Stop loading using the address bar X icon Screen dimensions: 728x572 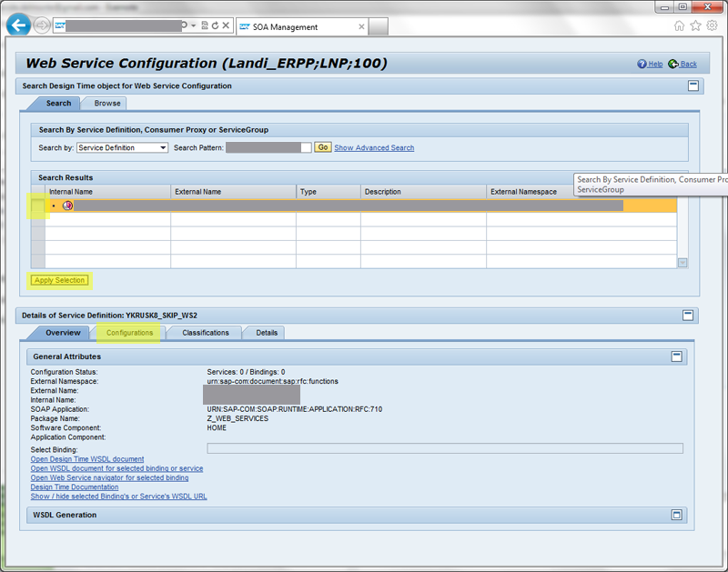click(x=226, y=25)
